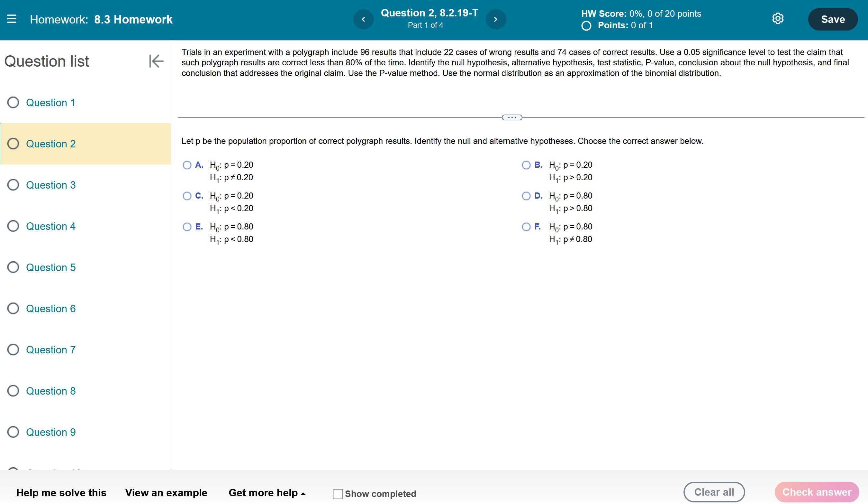Enable the Show completed checkbox
Image resolution: width=868 pixels, height=504 pixels.
coord(338,494)
